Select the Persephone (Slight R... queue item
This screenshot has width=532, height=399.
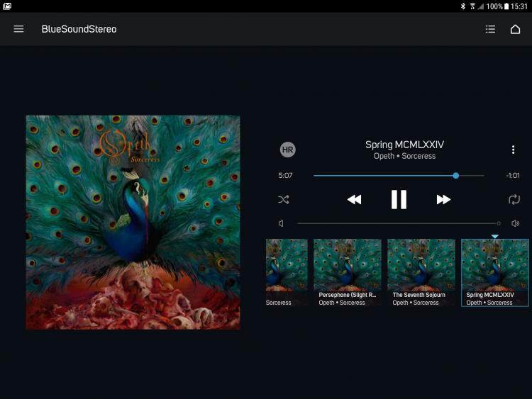[x=348, y=273]
